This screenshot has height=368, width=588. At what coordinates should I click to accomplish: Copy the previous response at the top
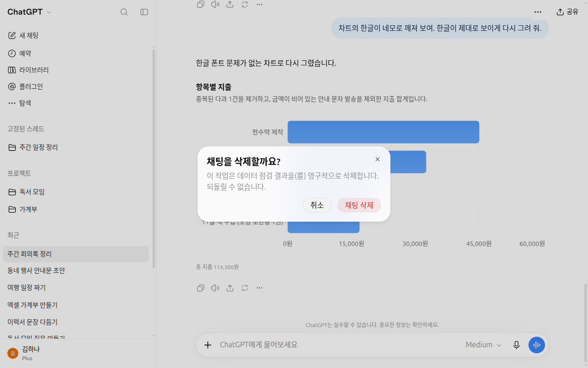(201, 4)
